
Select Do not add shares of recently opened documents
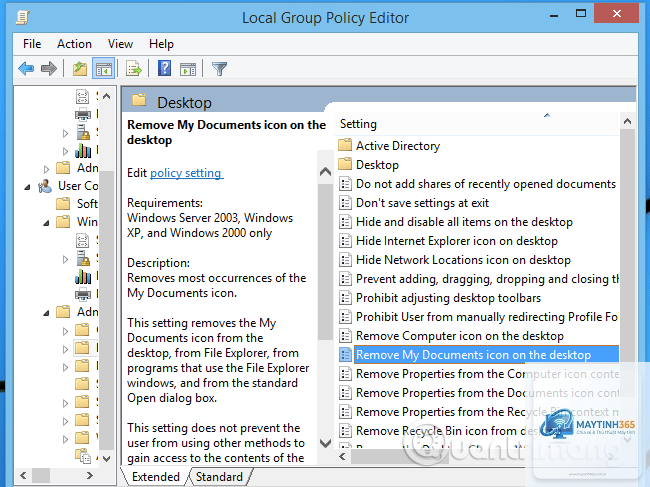coord(485,184)
